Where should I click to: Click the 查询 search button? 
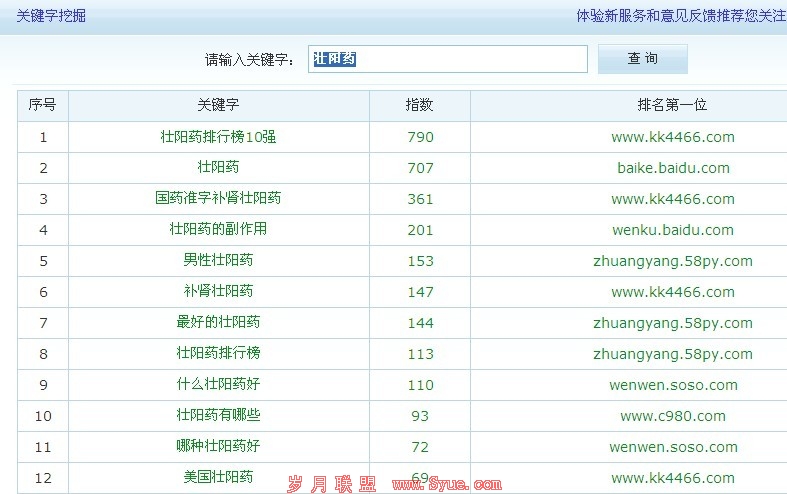point(642,59)
